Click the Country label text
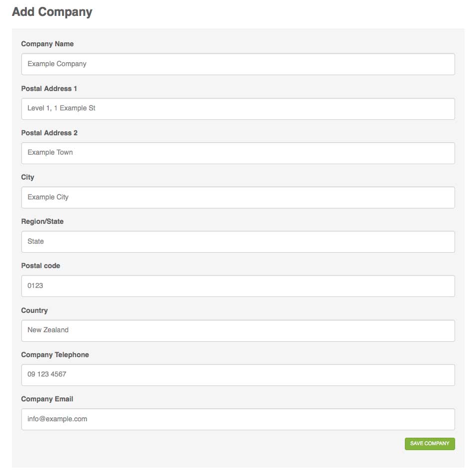 (x=34, y=310)
